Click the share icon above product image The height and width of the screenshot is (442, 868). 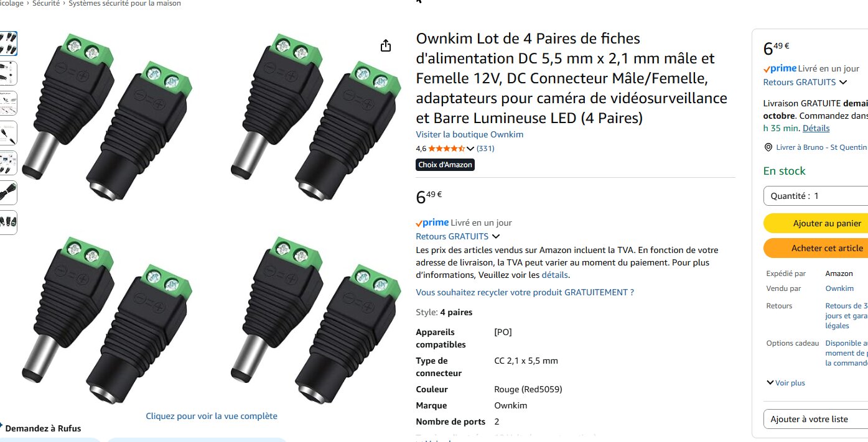[386, 46]
